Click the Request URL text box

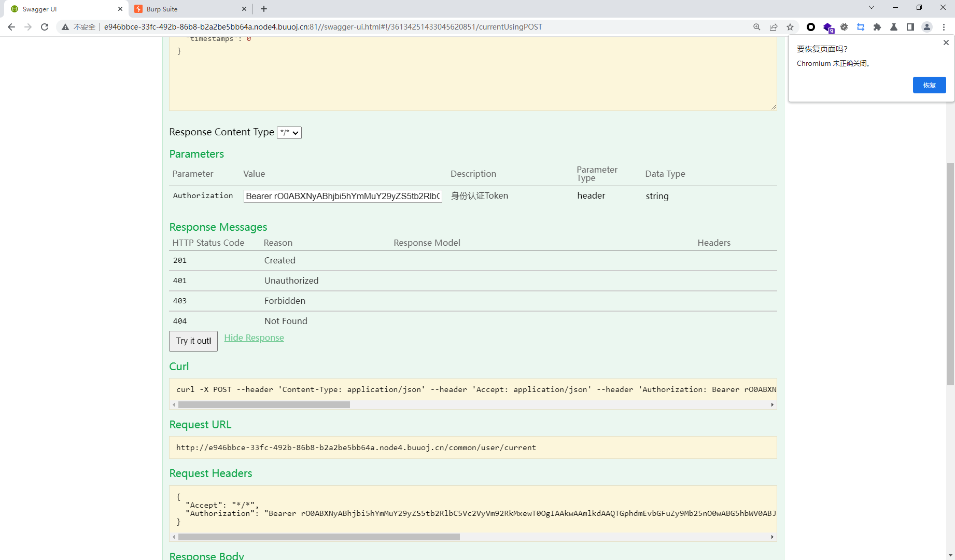473,447
